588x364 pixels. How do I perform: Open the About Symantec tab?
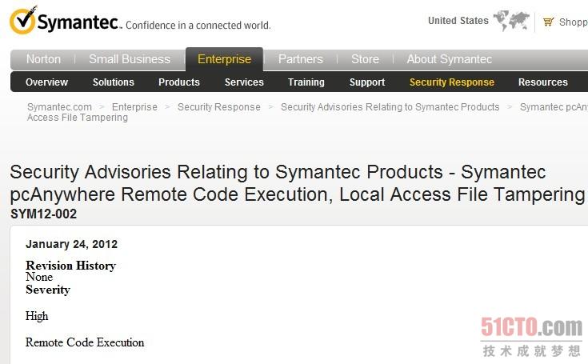point(449,59)
